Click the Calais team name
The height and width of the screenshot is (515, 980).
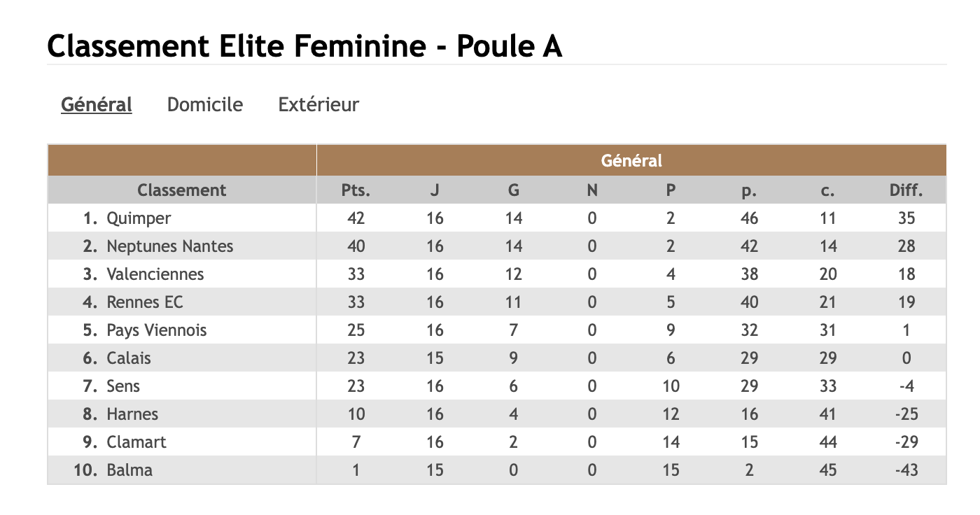(x=128, y=358)
